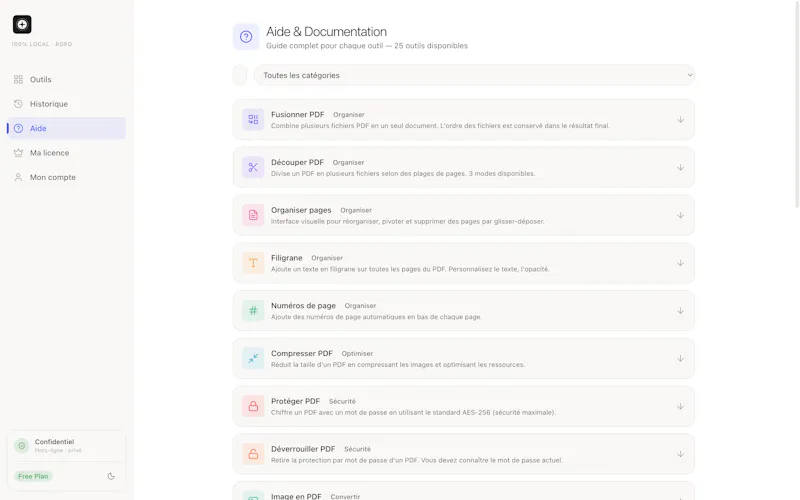Toggle dark mode with the moon icon
This screenshot has width=800, height=500.
point(111,476)
